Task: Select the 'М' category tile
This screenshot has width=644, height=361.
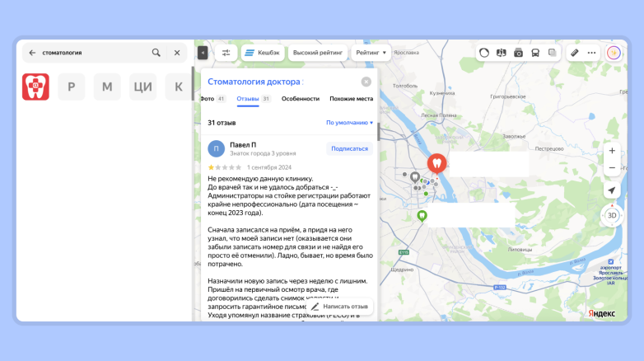Action: [x=107, y=87]
